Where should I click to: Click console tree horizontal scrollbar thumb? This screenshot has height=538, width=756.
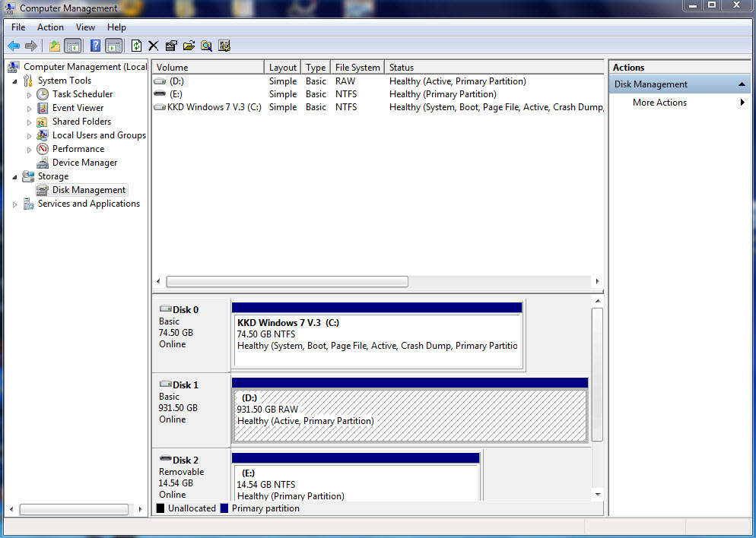tap(75, 509)
